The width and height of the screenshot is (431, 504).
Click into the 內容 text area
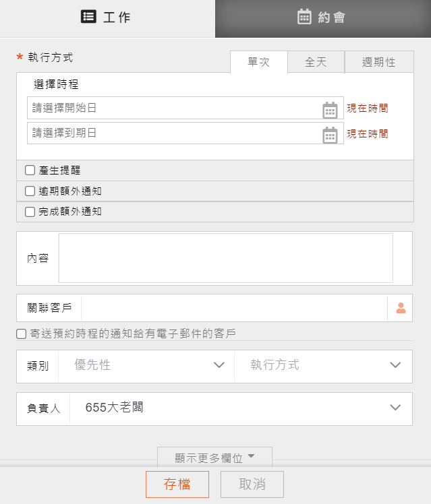click(x=225, y=258)
